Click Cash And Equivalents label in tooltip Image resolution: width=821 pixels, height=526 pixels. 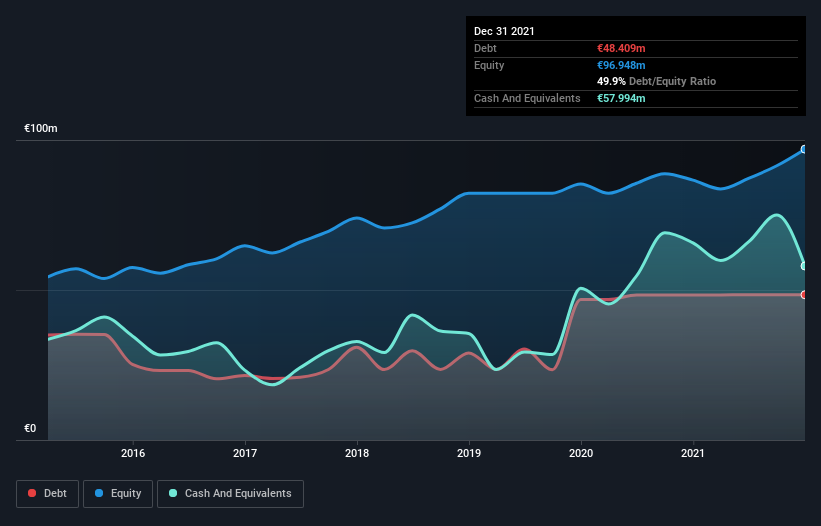527,98
